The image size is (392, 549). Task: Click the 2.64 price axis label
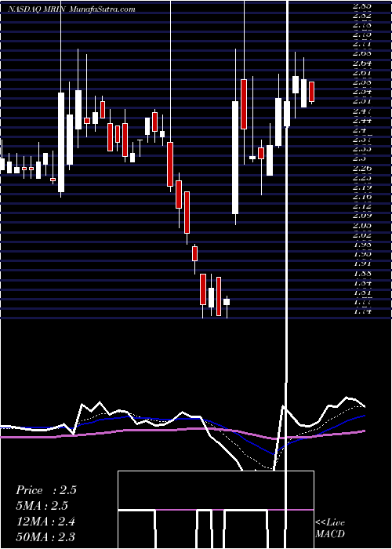tap(362, 64)
